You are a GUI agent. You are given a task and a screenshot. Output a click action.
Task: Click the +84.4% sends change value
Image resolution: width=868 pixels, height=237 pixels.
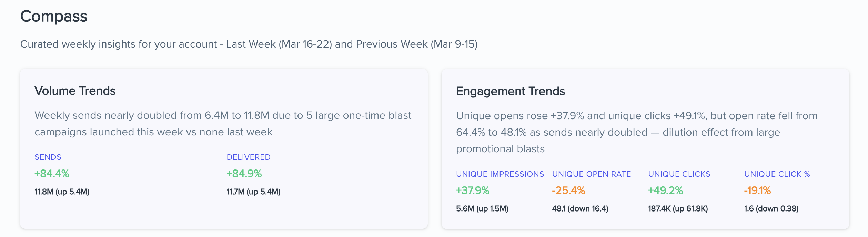click(x=52, y=174)
